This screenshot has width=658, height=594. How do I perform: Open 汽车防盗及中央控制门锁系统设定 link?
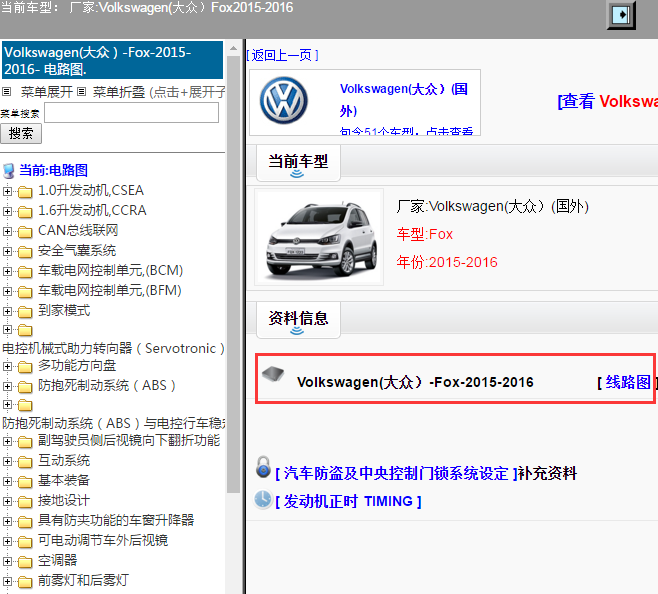point(397,473)
